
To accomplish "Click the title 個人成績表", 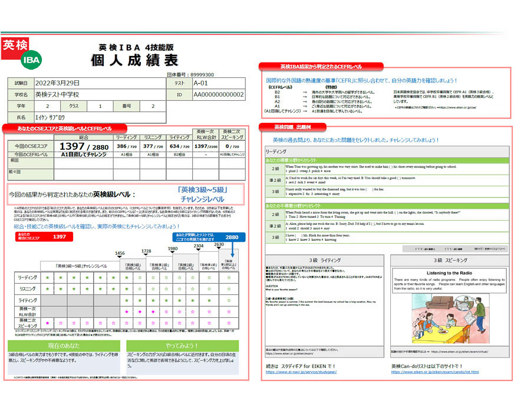I will (x=134, y=60).
